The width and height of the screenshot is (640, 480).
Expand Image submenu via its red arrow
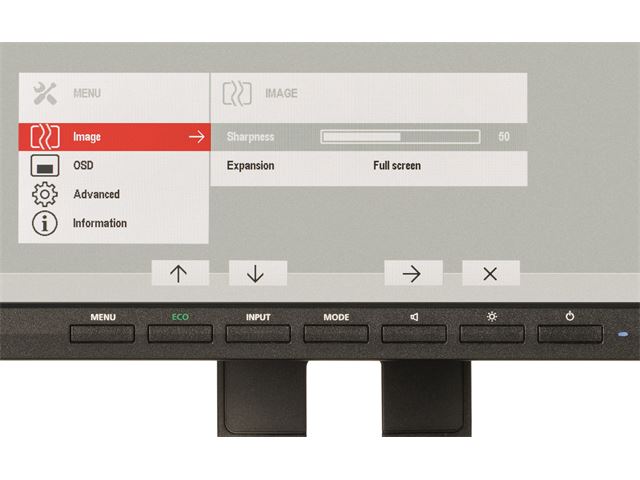pos(196,137)
